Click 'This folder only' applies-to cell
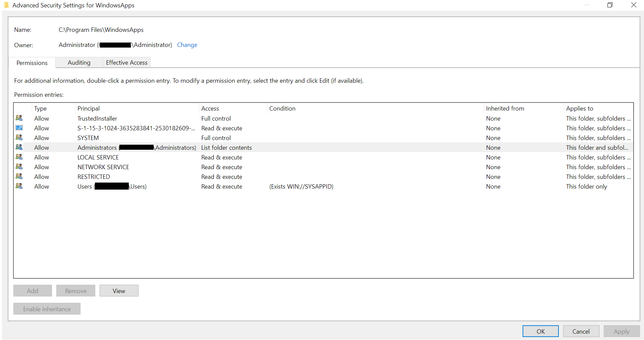Image resolution: width=644 pixels, height=340 pixels. click(586, 186)
